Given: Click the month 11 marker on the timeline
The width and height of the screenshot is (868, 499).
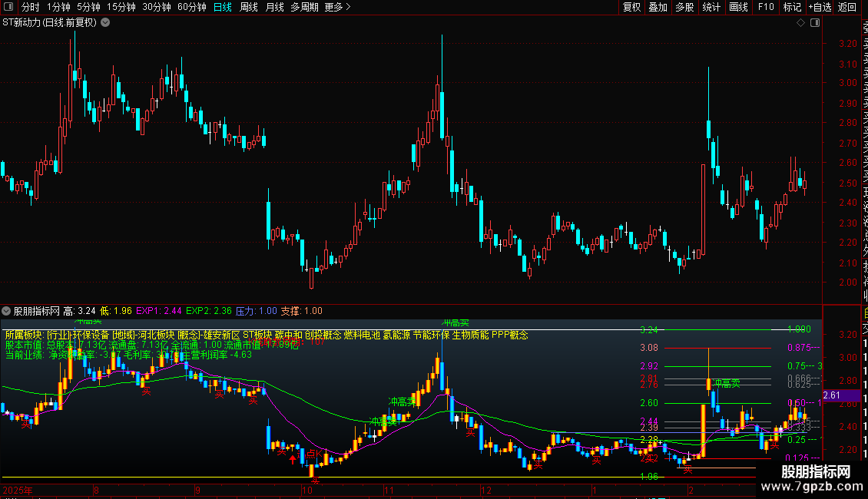Looking at the screenshot, I should pos(389,490).
